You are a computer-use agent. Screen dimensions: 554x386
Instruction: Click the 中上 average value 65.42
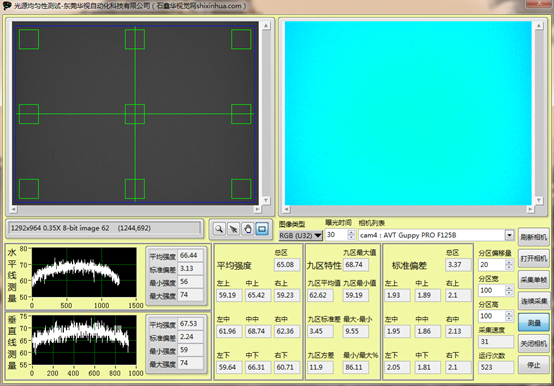pos(258,295)
